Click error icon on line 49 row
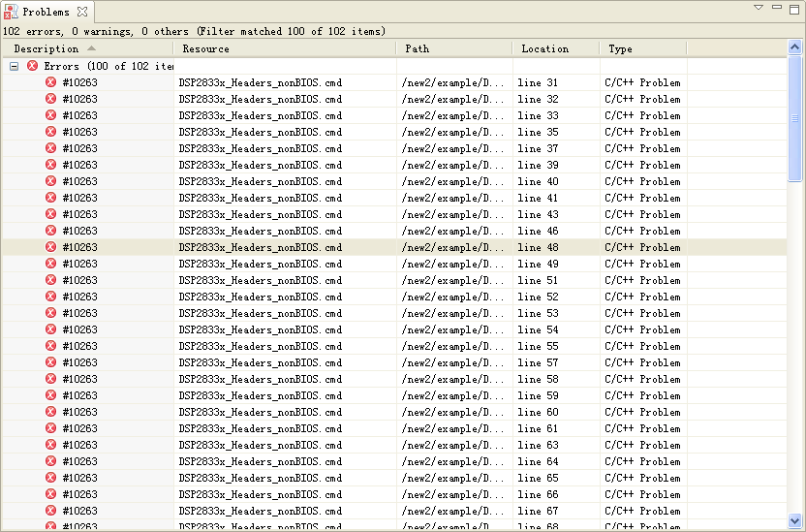 pos(51,264)
